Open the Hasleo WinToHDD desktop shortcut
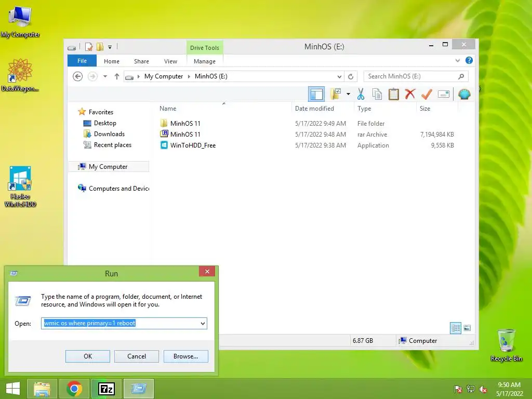Viewport: 532px width, 399px height. click(x=20, y=187)
